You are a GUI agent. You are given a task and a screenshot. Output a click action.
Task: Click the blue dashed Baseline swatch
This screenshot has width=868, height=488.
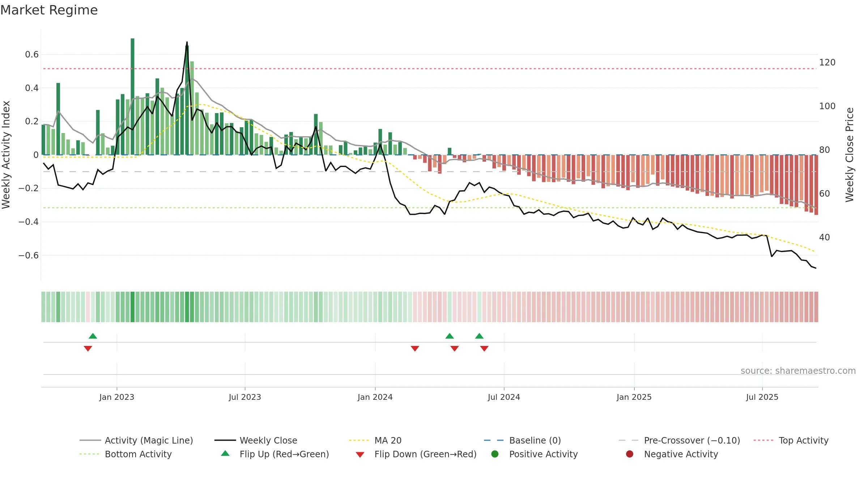point(494,440)
